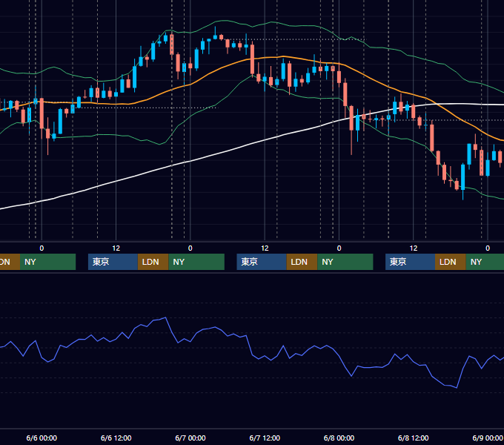Click the 6/7 00:00 date label
The width and height of the screenshot is (504, 445).
[x=190, y=438]
